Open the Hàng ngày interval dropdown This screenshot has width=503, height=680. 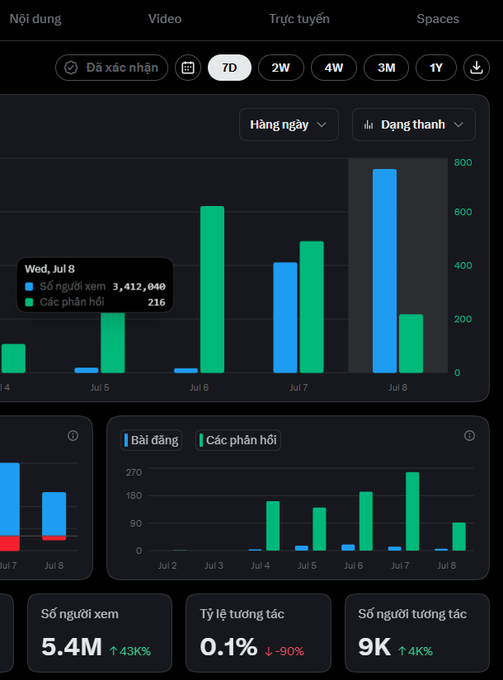pyautogui.click(x=289, y=125)
